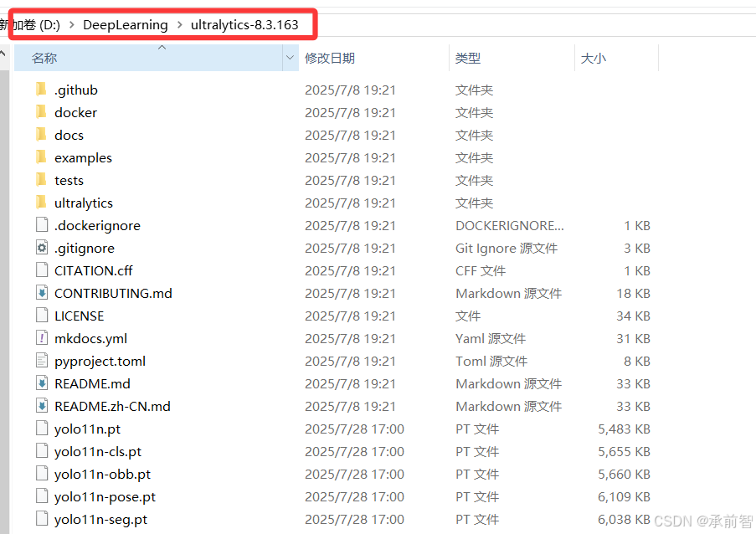Select the yolo11n.pt file name
Viewport: 756px width, 534px height.
pyautogui.click(x=87, y=430)
